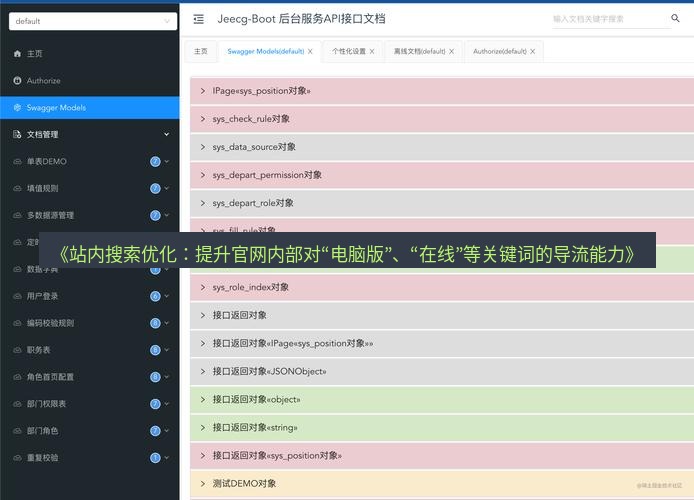Click the cloud icon beside 角色首页配置

click(17, 377)
